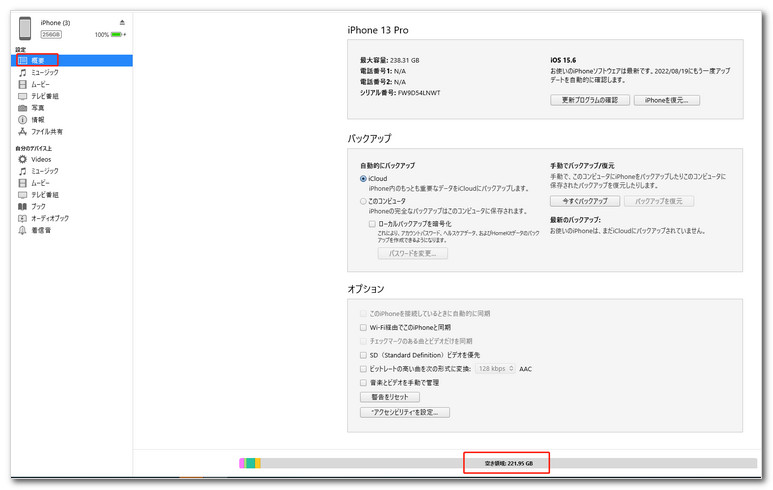Open the 128 kbps bitrate dropdown
The width and height of the screenshot is (773, 490).
coord(495,369)
